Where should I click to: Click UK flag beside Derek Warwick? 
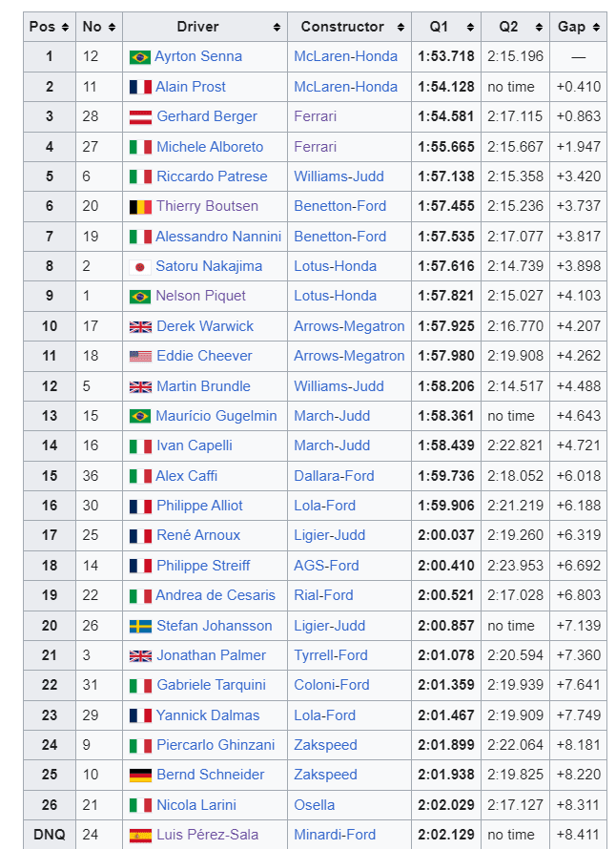coord(140,326)
